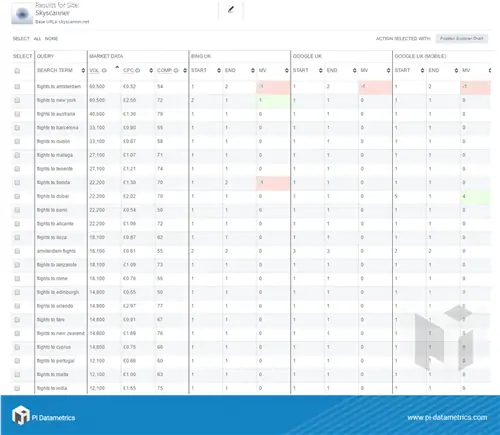Check the flights to edinburgh row
The height and width of the screenshot is (435, 500).
pos(17,292)
